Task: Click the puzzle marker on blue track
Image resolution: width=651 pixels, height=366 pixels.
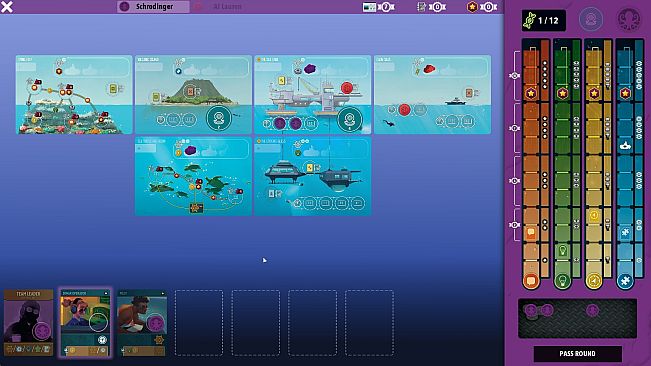Action: (625, 232)
